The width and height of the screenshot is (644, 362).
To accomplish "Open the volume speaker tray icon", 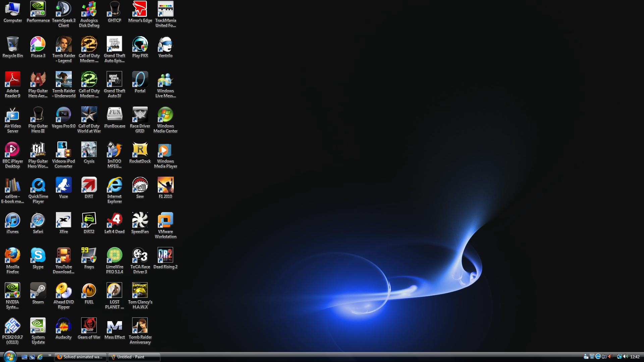I will (626, 357).
